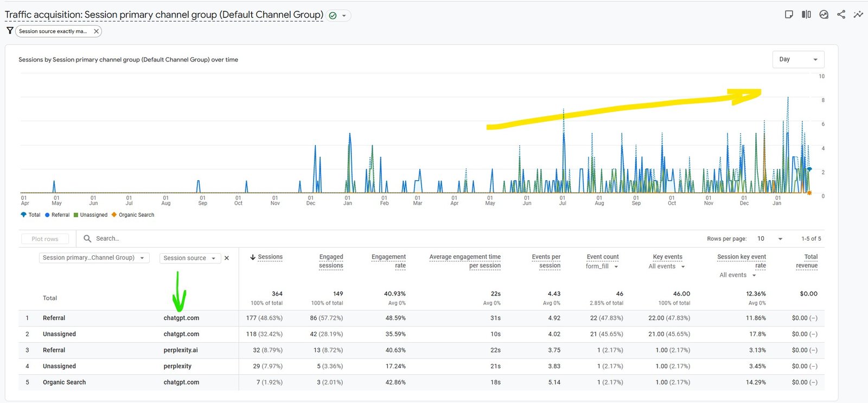Screen dimensions: 868x403
Task: Click the Plot rows button
Action: click(45, 239)
